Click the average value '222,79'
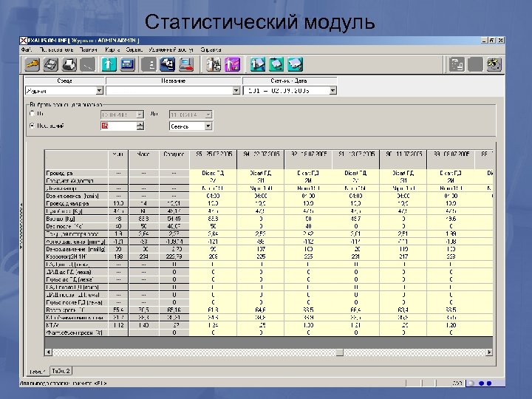The height and width of the screenshot is (399, 532). click(174, 256)
